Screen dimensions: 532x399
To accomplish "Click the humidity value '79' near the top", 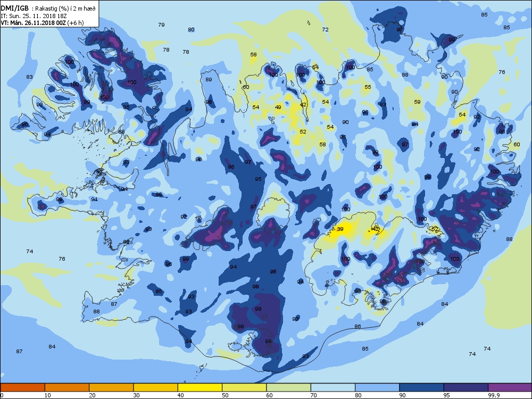I will click(x=162, y=25).
